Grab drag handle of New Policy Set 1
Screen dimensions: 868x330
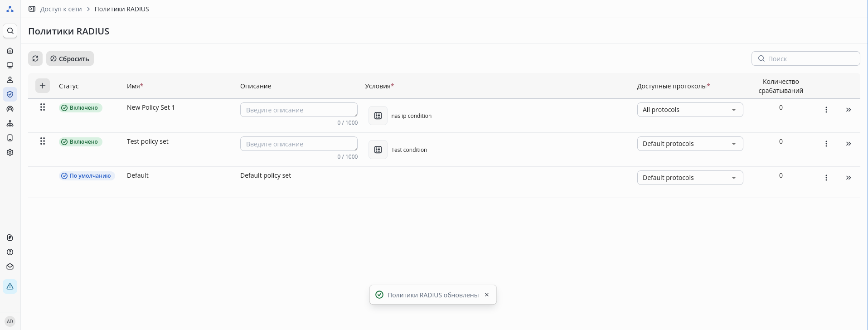click(43, 107)
